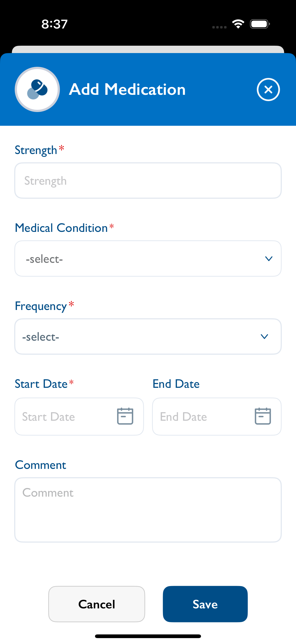The image size is (296, 644).
Task: Save the medication entry
Action: (205, 604)
